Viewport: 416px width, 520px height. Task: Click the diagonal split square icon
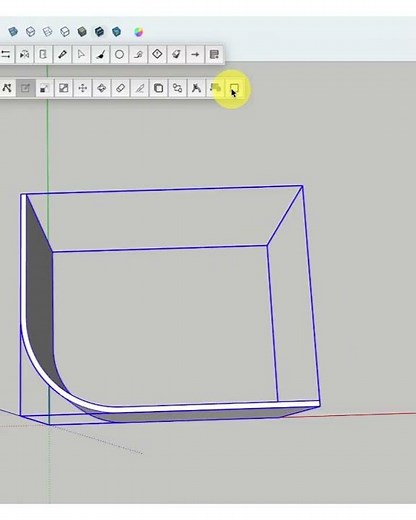pos(64,88)
